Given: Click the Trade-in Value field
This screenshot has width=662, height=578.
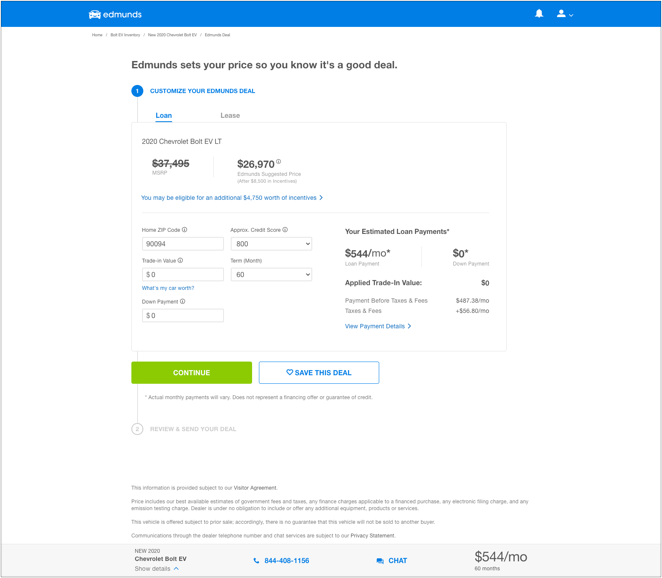Looking at the screenshot, I should click(x=183, y=274).
